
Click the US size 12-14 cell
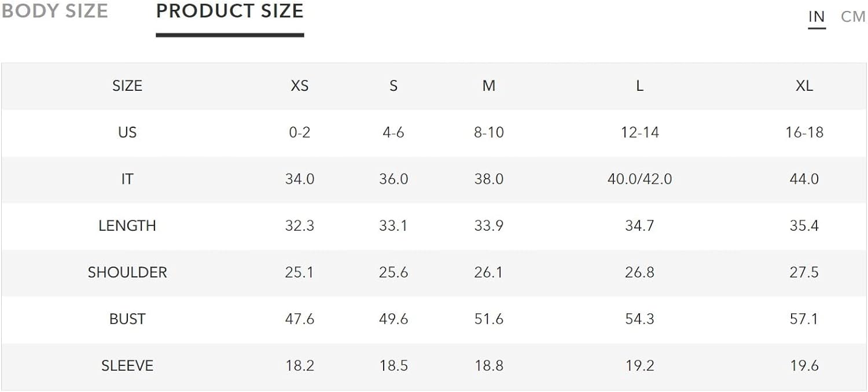639,132
